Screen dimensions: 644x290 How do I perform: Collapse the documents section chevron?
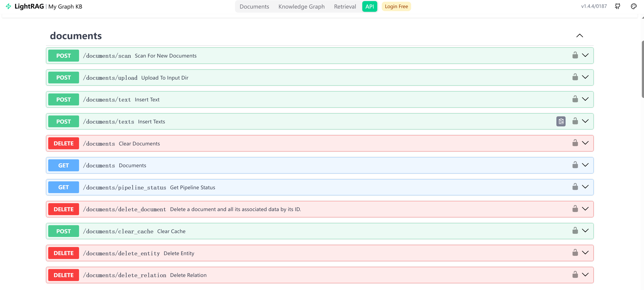point(580,36)
